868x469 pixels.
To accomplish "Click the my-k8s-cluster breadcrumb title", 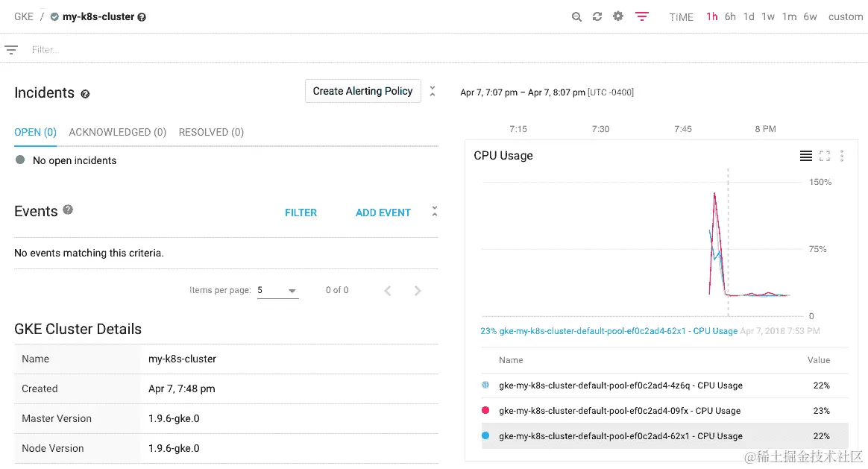I will (98, 16).
